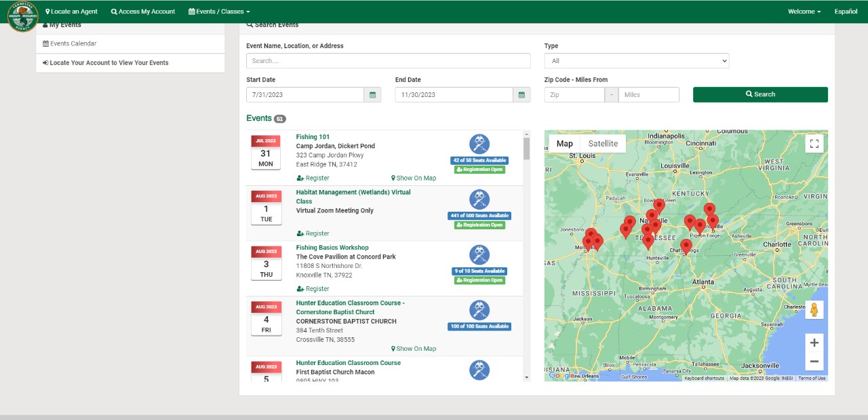The width and height of the screenshot is (868, 420).
Task: Click Knoxville TN, 37922 address text
Action: (325, 275)
